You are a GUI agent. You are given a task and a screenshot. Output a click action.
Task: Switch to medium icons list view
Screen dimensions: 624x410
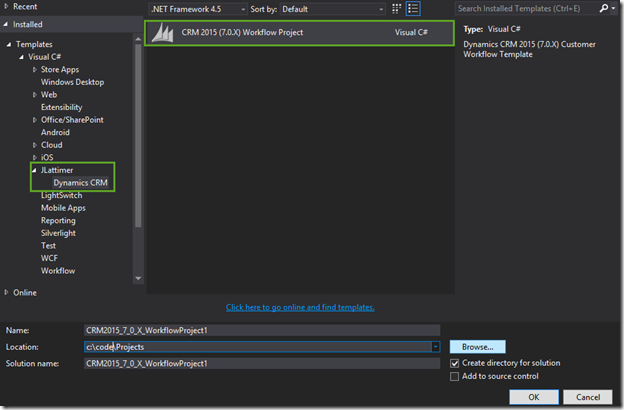tap(413, 9)
